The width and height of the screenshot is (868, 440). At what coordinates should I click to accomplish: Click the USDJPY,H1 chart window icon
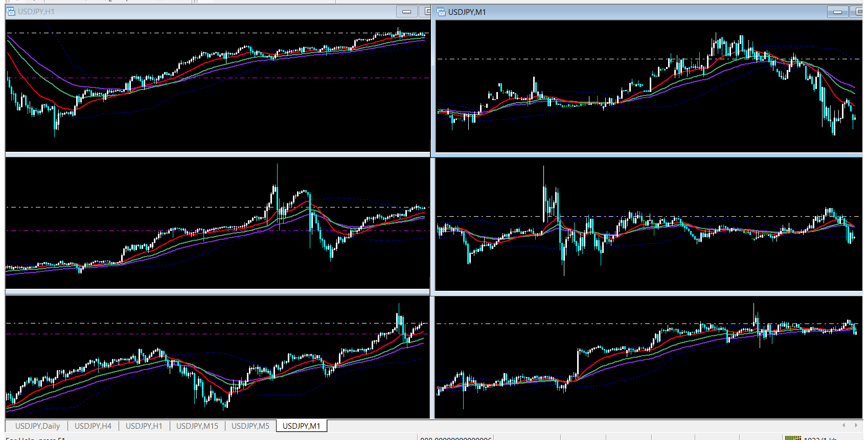coord(11,12)
